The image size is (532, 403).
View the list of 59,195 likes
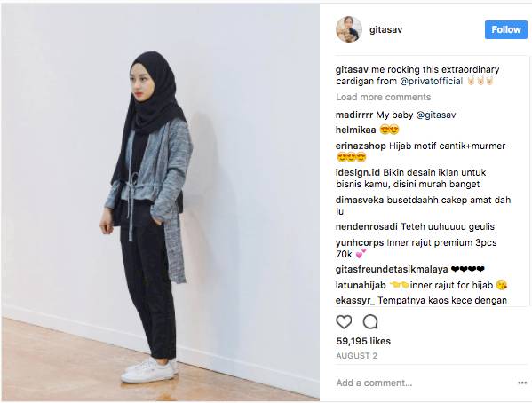click(363, 341)
